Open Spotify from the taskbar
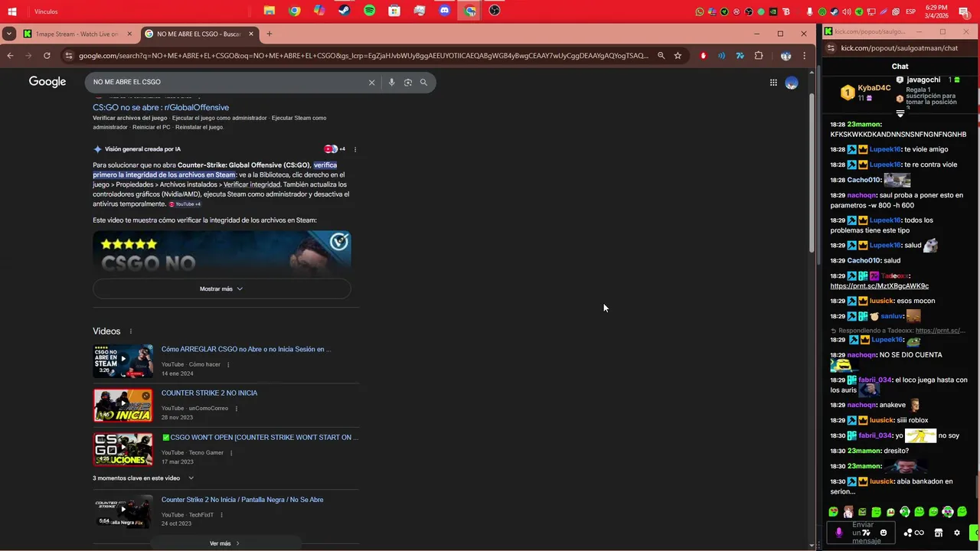 click(370, 11)
